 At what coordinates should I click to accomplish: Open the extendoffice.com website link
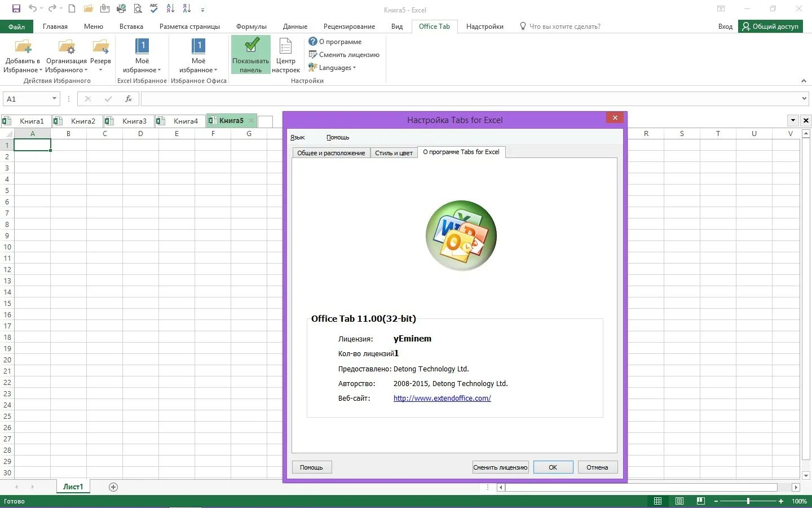pyautogui.click(x=442, y=398)
